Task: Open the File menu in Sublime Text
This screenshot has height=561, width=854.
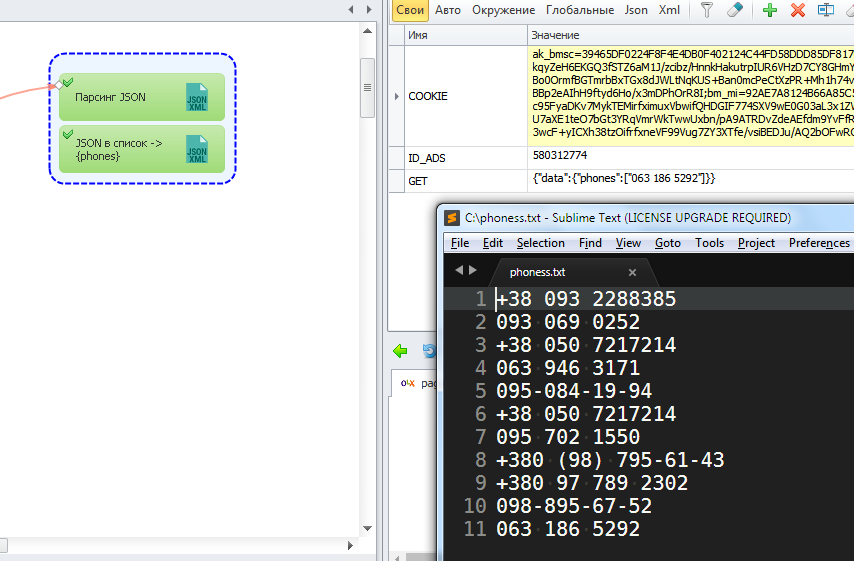Action: point(460,243)
